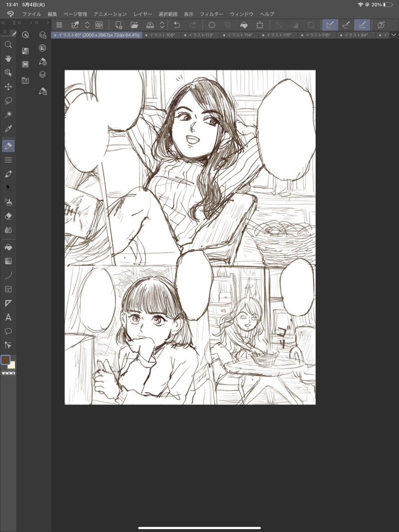Click the New document icon

(118, 25)
